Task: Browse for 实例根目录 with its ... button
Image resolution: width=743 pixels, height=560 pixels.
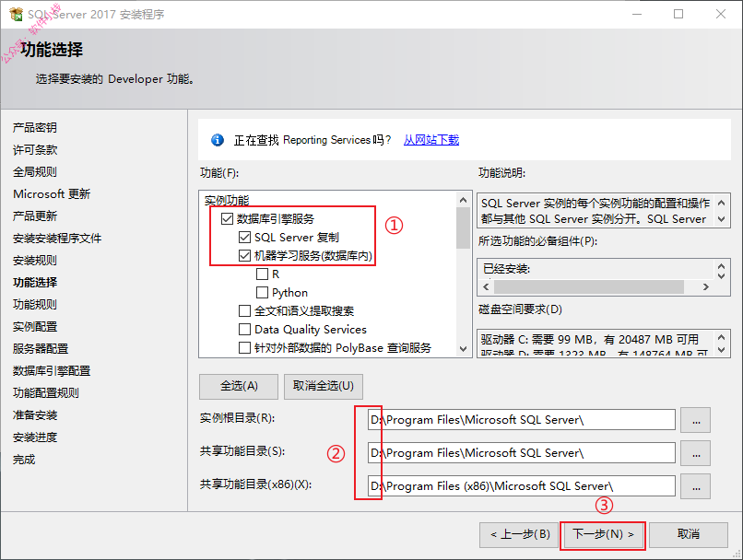Action: (x=696, y=420)
